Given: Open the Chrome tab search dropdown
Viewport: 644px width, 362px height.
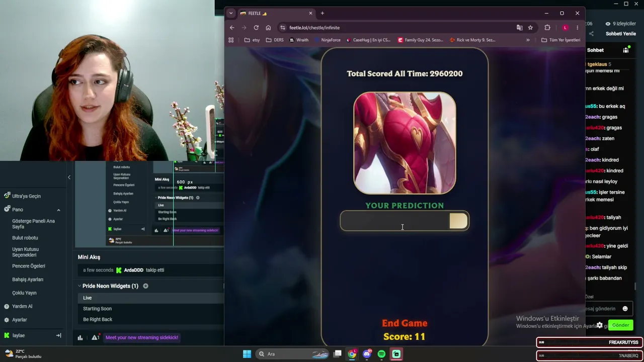Looking at the screenshot, I should pos(230,13).
